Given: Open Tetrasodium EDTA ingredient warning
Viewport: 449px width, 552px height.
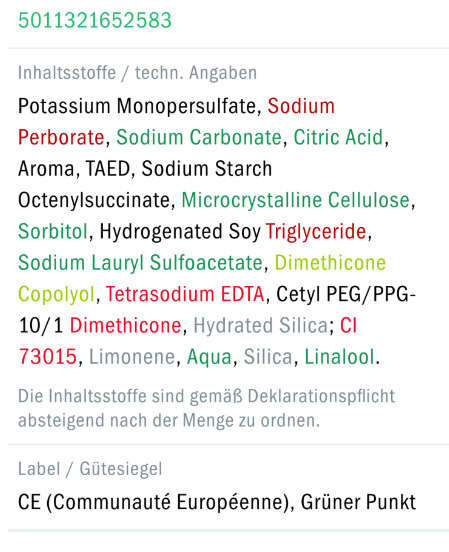Looking at the screenshot, I should tap(185, 294).
